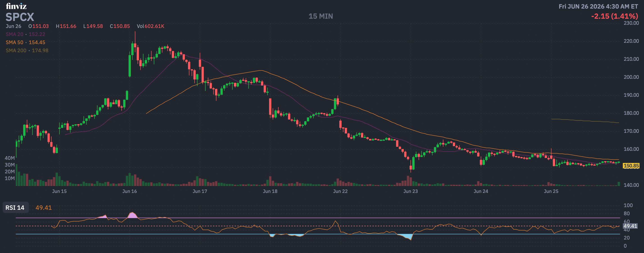644x253 pixels.
Task: Open the RSI 14 indicator label
Action: pyautogui.click(x=15, y=208)
